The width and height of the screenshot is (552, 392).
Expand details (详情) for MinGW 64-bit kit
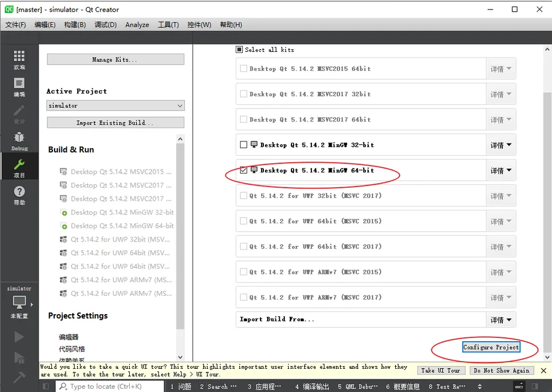pos(501,170)
